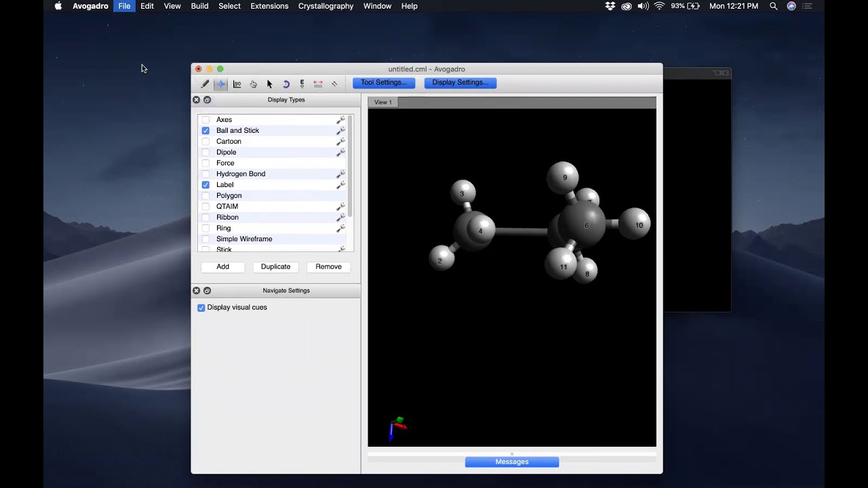
Task: Toggle Display visual cues checkbox
Action: pyautogui.click(x=201, y=308)
